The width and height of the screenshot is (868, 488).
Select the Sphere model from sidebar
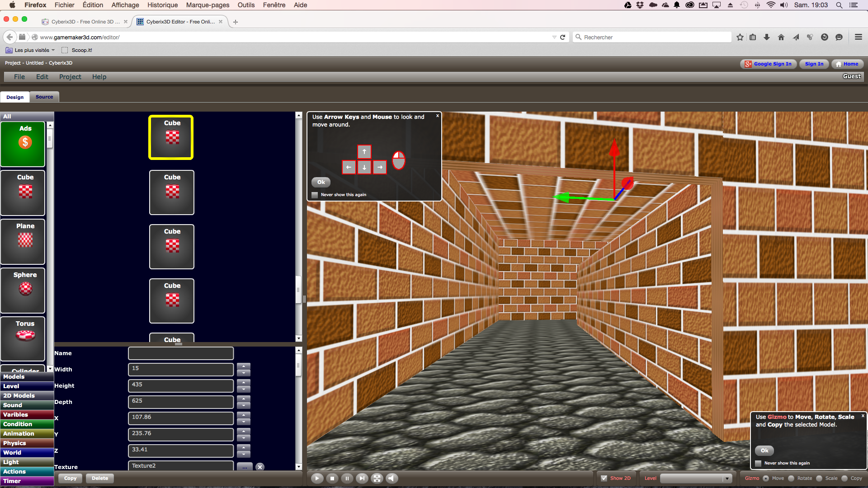(x=24, y=289)
